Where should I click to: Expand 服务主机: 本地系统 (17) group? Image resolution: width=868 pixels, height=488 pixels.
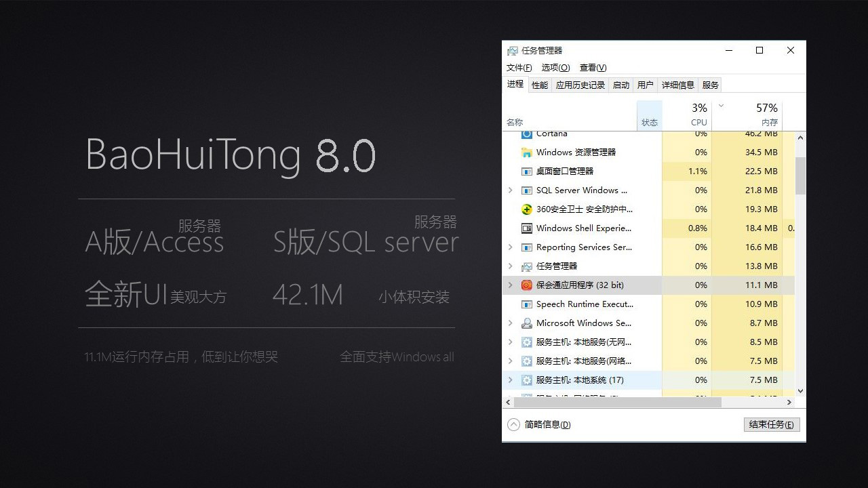[x=511, y=380]
